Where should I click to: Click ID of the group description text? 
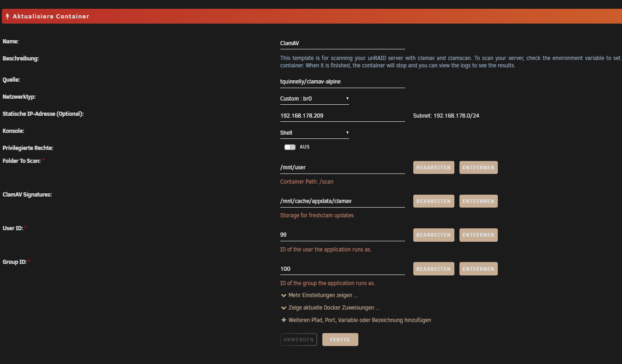[x=327, y=283]
